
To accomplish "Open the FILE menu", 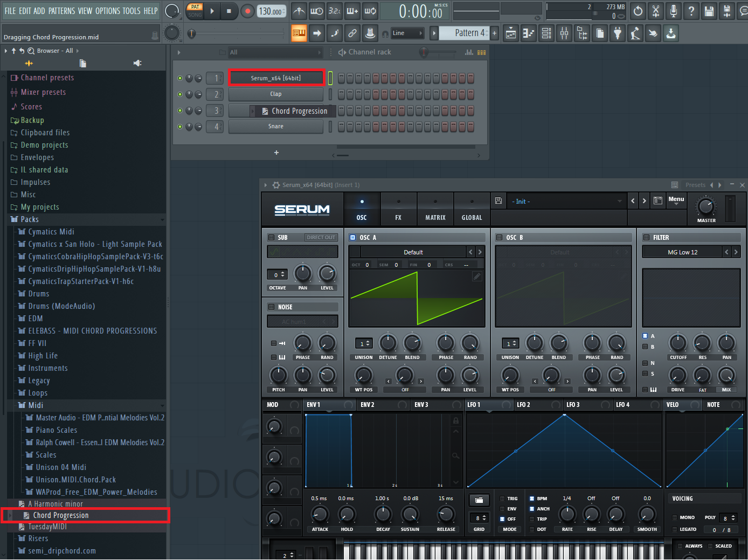I will pos(10,11).
